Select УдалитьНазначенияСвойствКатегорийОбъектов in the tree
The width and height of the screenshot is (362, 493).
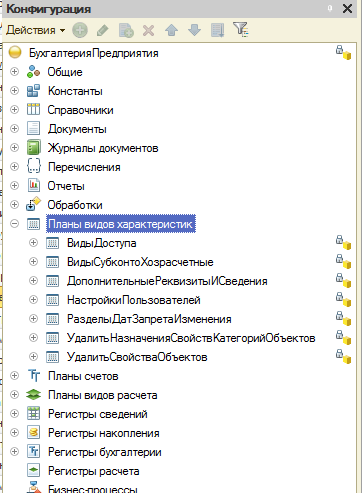[x=191, y=338]
